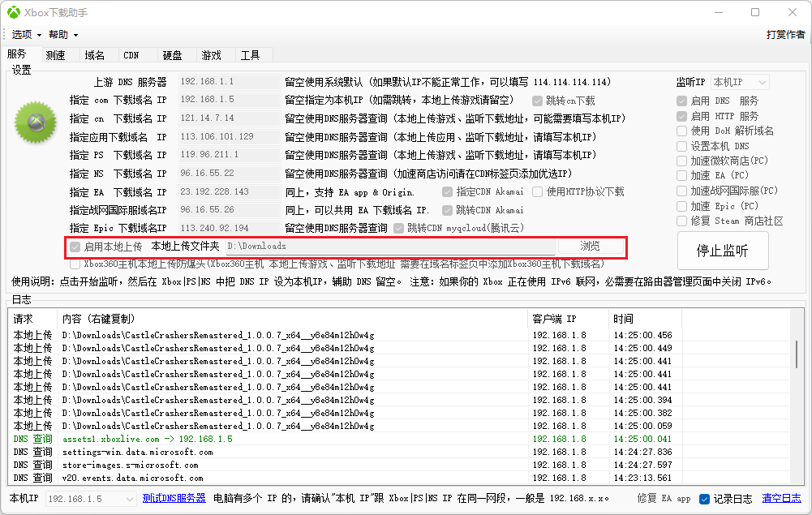Click the Epic 下载域名IP field
The image size is (812, 515).
[x=230, y=228]
